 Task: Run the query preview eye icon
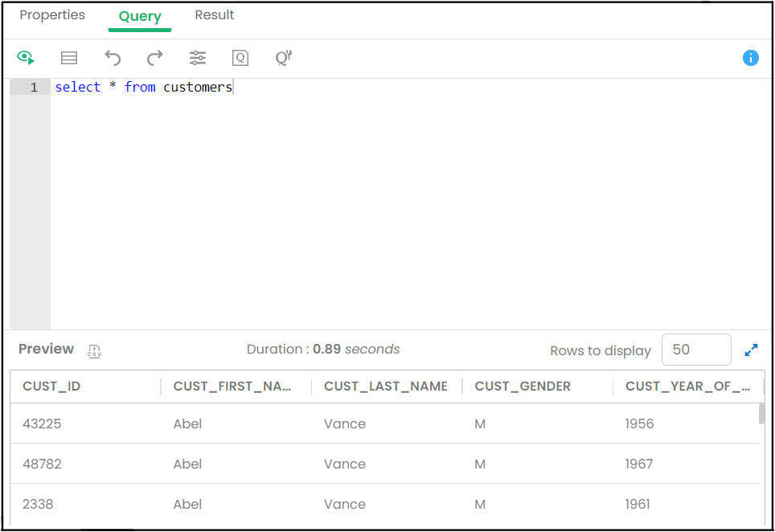26,58
